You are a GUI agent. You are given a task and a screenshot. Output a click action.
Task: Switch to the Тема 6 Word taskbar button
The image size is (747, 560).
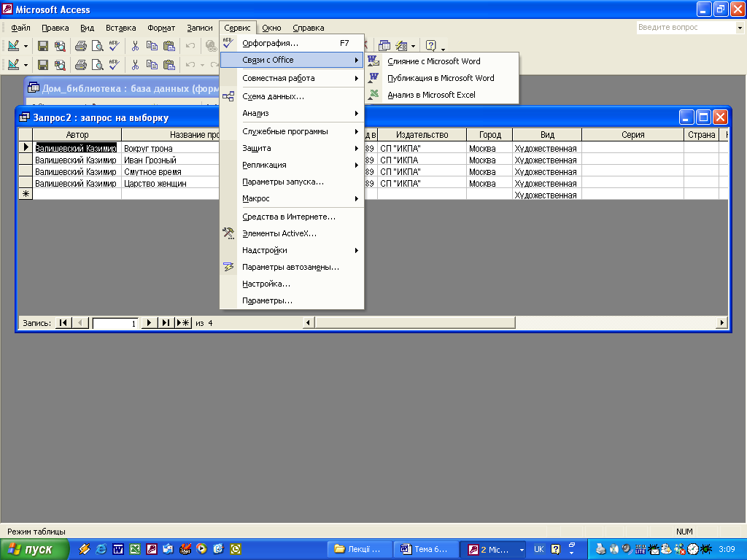click(x=426, y=549)
